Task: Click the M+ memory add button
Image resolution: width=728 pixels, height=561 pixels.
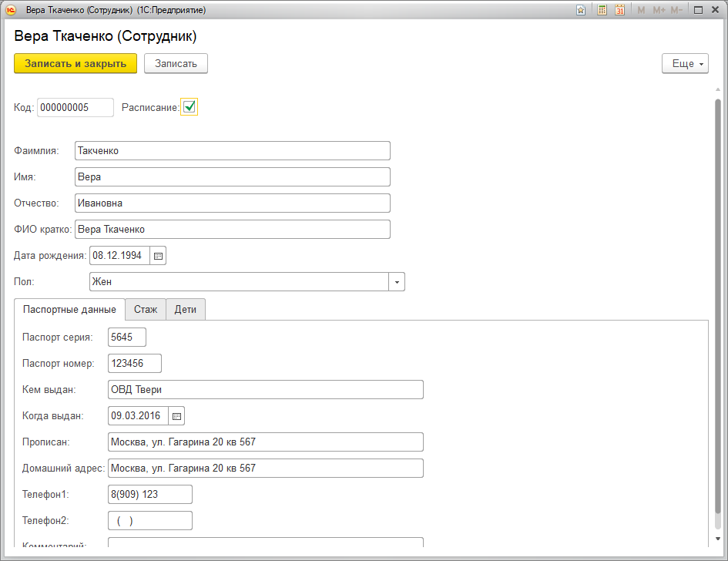Action: point(659,10)
